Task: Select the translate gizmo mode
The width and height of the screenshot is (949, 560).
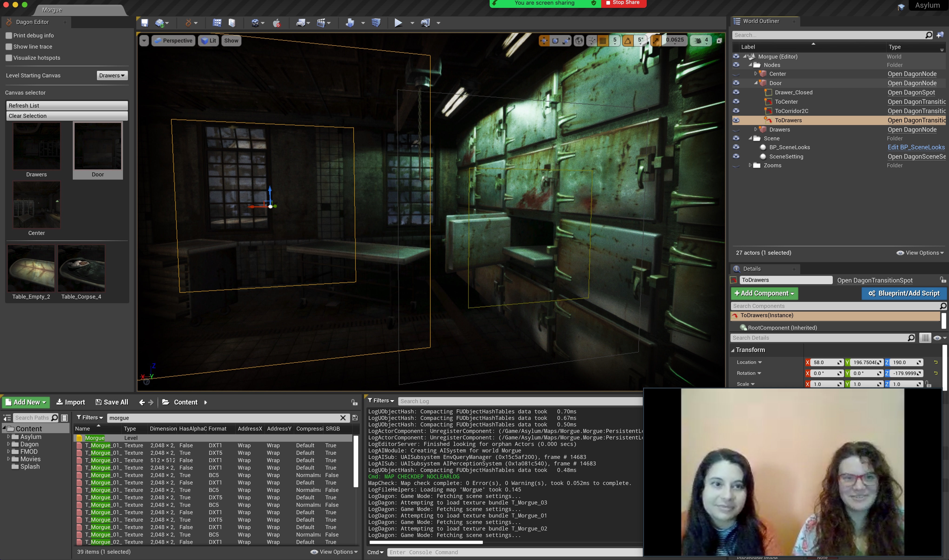Action: tap(544, 40)
